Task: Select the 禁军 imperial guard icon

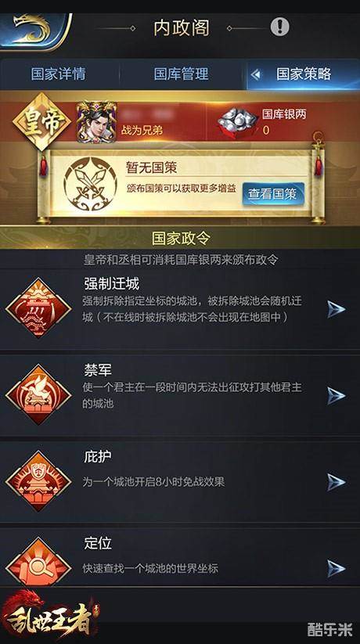Action: [38, 394]
